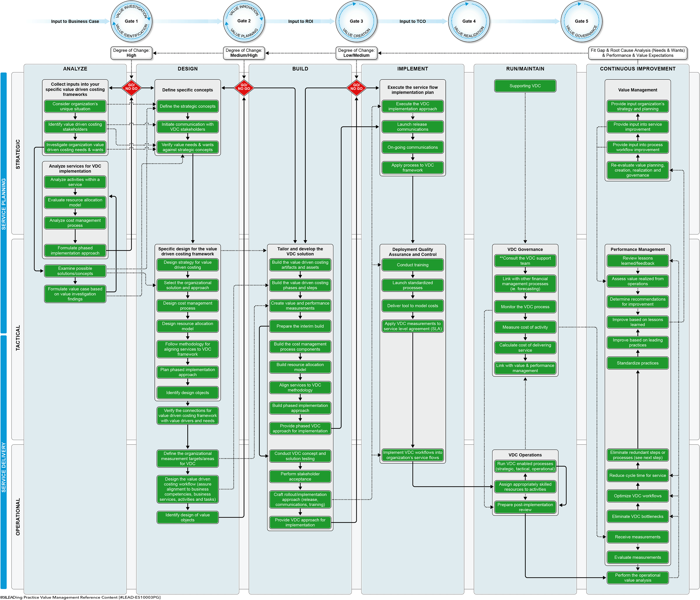Select Review lessons learned/feedback box
This screenshot has width=700, height=600.
(637, 261)
